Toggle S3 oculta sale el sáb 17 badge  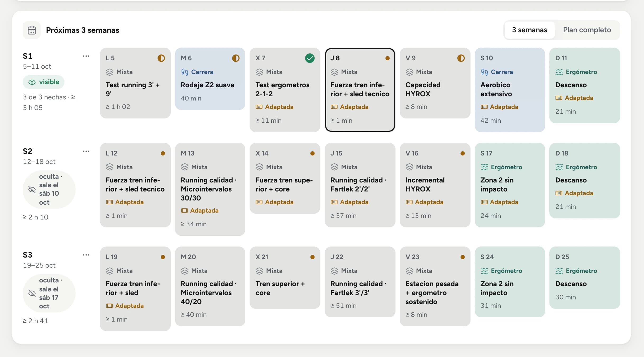coord(49,293)
